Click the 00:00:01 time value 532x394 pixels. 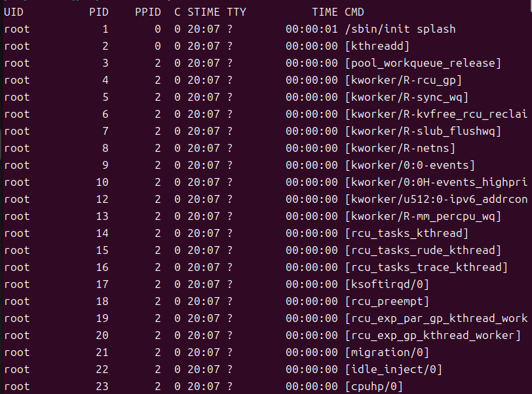click(x=311, y=29)
